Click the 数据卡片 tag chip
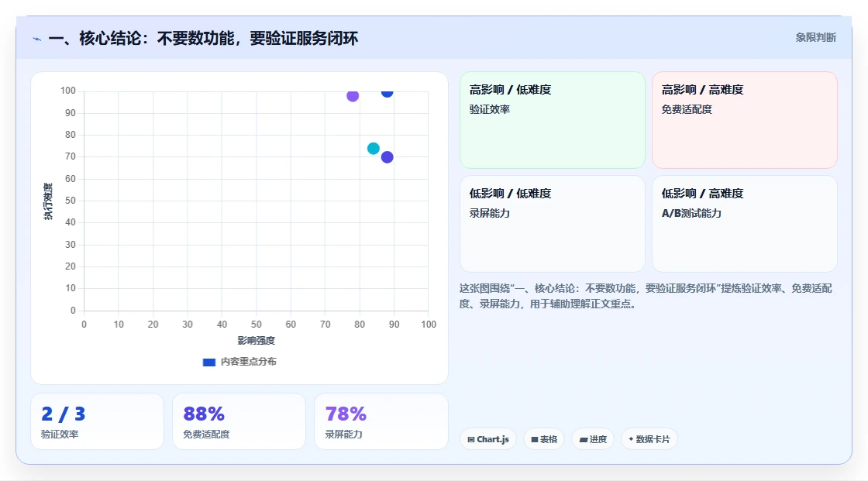868x481 pixels. pos(649,439)
